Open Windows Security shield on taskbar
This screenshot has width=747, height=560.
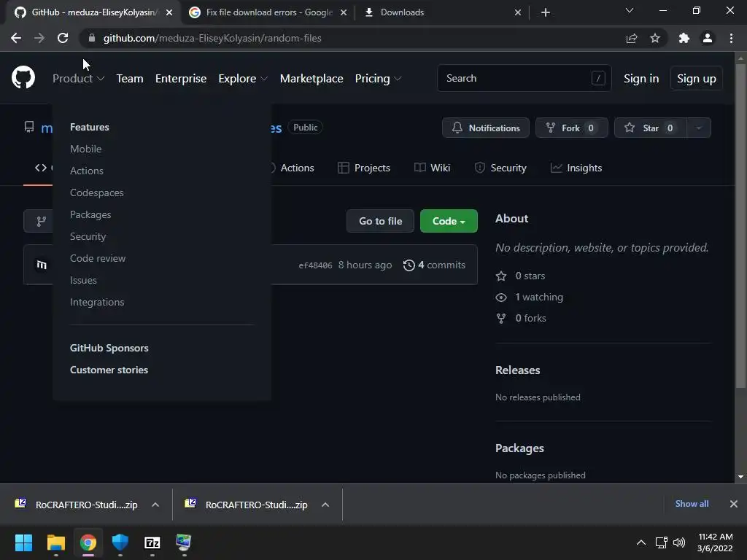pos(120,542)
